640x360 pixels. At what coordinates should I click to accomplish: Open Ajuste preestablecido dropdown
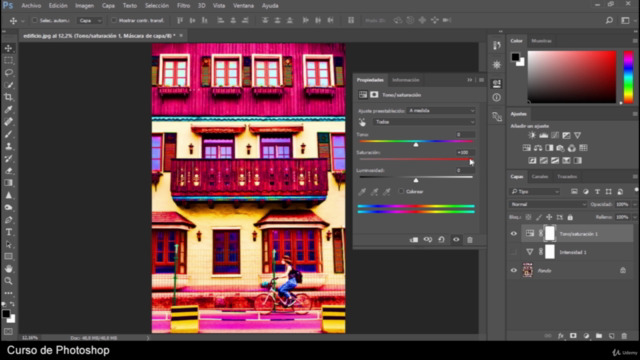click(441, 111)
